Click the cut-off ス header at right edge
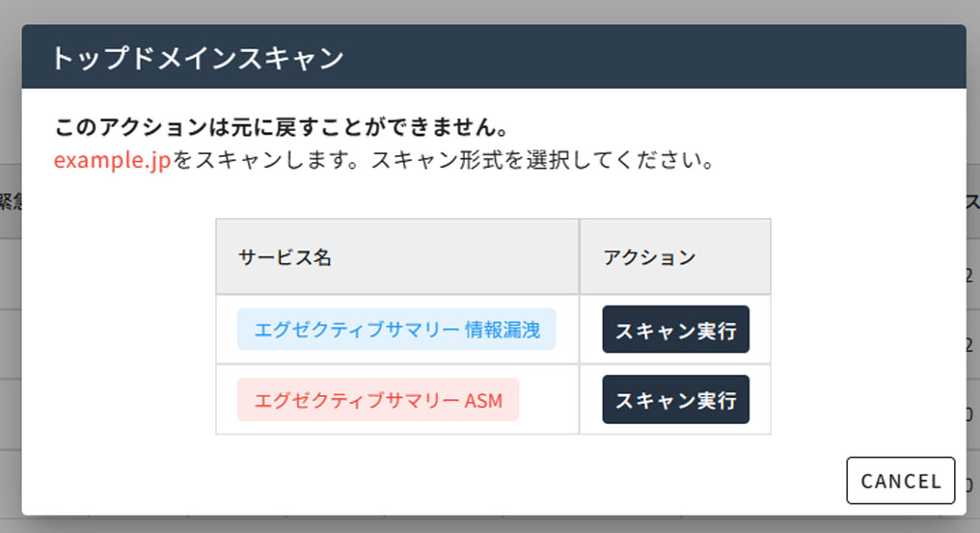Viewport: 980px width, 533px height. pyautogui.click(x=972, y=202)
